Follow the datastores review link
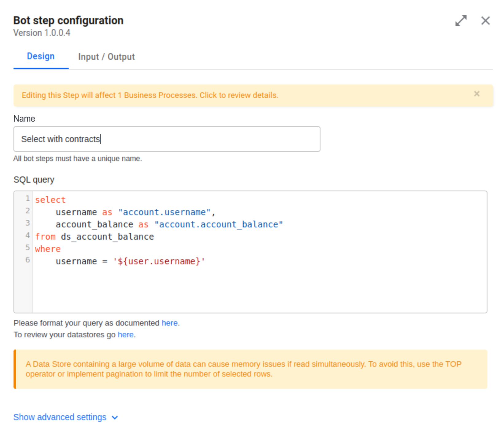Image resolution: width=504 pixels, height=441 pixels. tap(126, 335)
